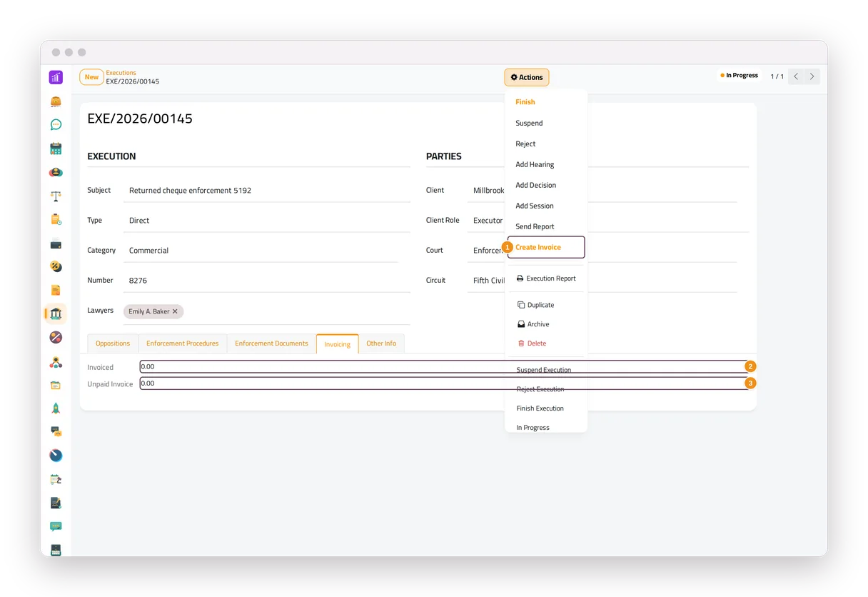The width and height of the screenshot is (868, 597).
Task: Open the blue gauge dial icon
Action: pos(56,456)
